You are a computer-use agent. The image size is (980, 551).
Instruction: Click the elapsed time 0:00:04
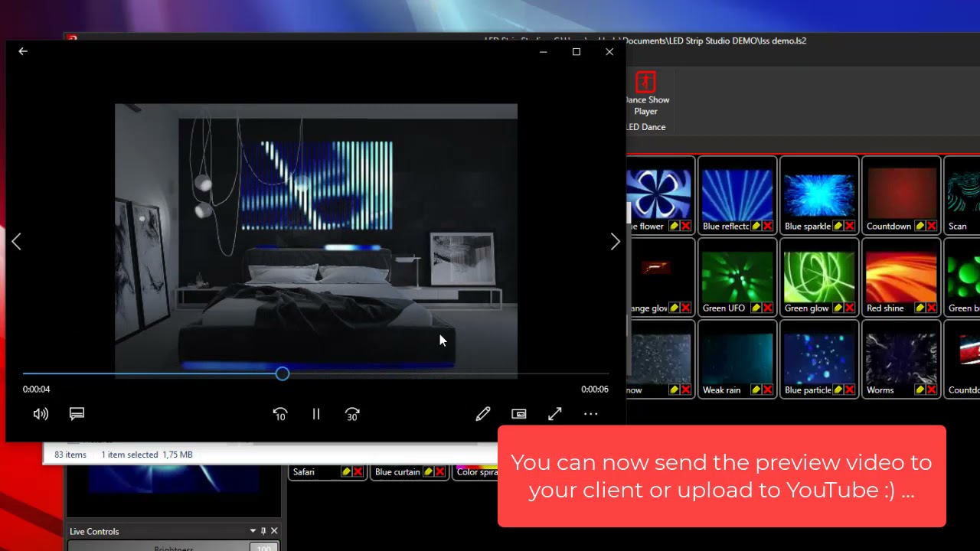pyautogui.click(x=36, y=390)
